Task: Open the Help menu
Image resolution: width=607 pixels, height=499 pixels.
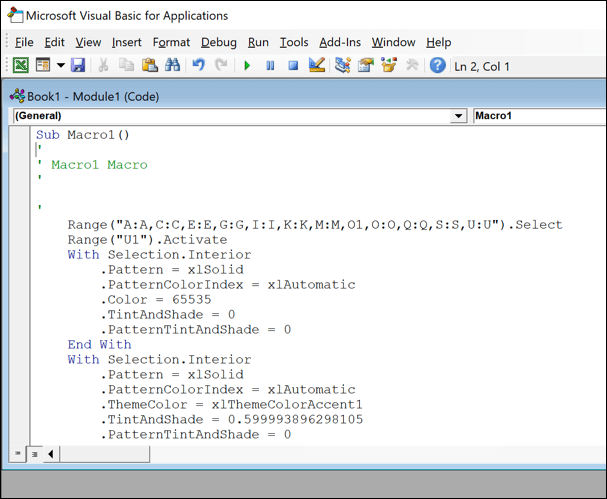Action: (x=439, y=42)
